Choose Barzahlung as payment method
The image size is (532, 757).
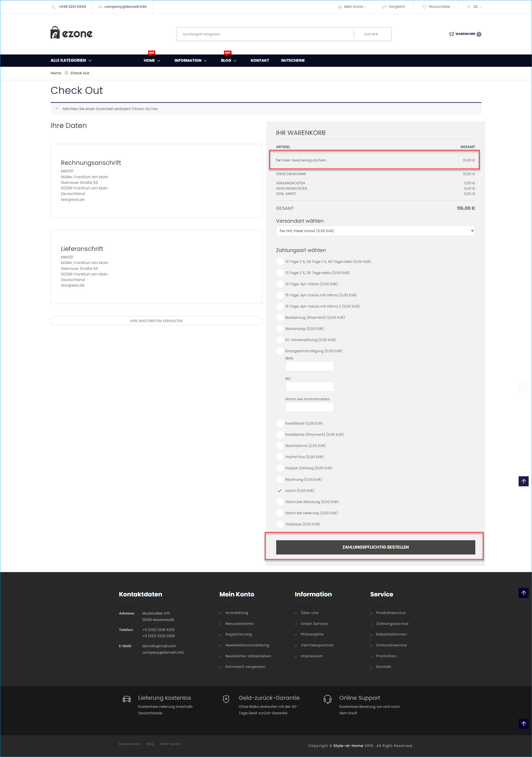(280, 329)
